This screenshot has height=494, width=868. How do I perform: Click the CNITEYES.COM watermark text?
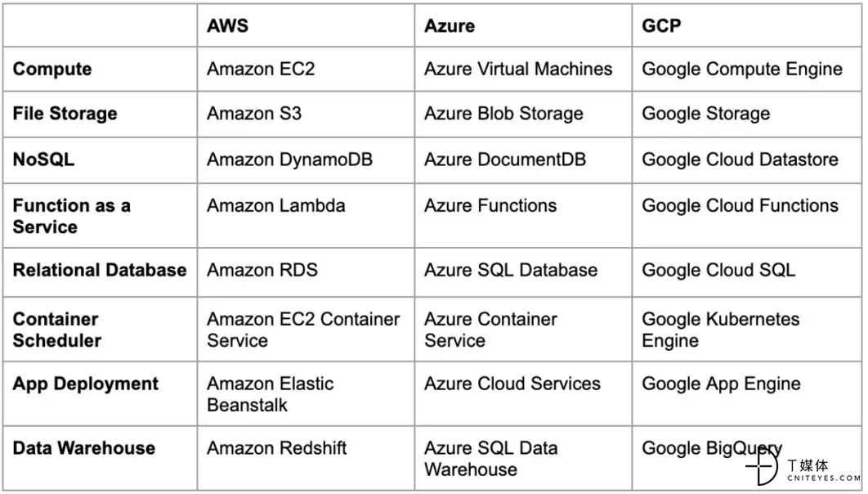pyautogui.click(x=823, y=478)
